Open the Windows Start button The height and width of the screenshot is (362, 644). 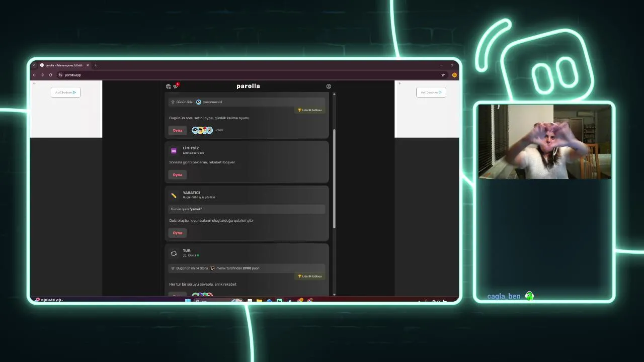(x=188, y=301)
